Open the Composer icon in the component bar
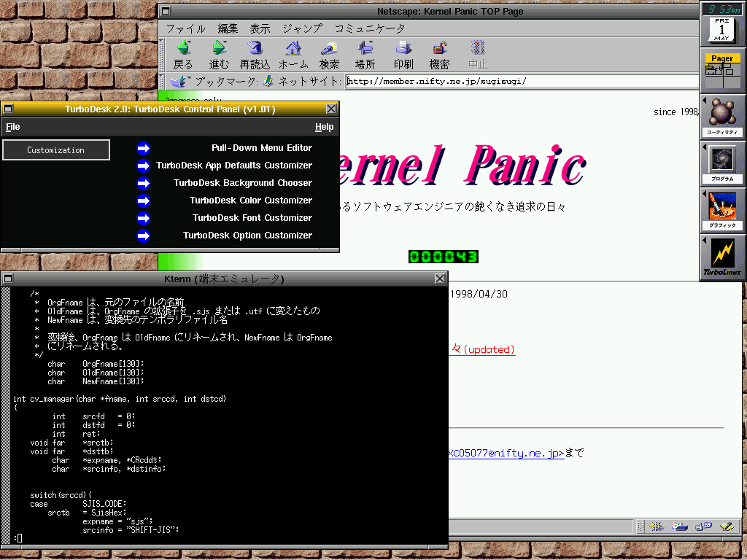747x560 pixels. pyautogui.click(x=727, y=526)
